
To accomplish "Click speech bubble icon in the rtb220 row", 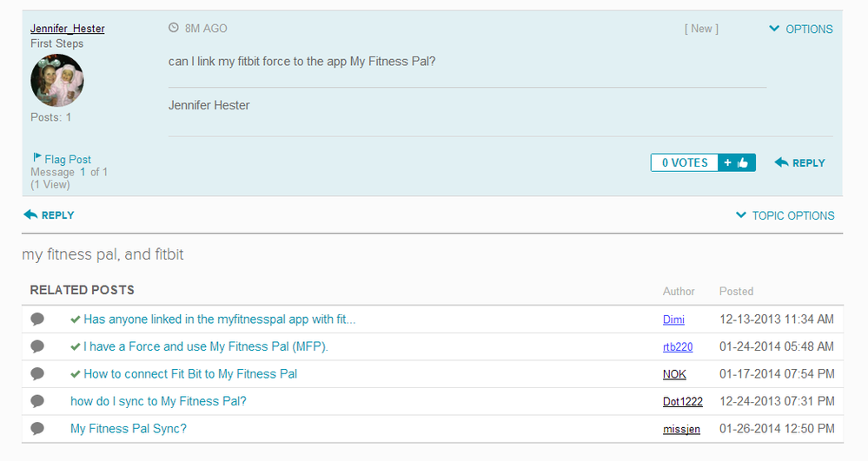I will click(x=37, y=346).
